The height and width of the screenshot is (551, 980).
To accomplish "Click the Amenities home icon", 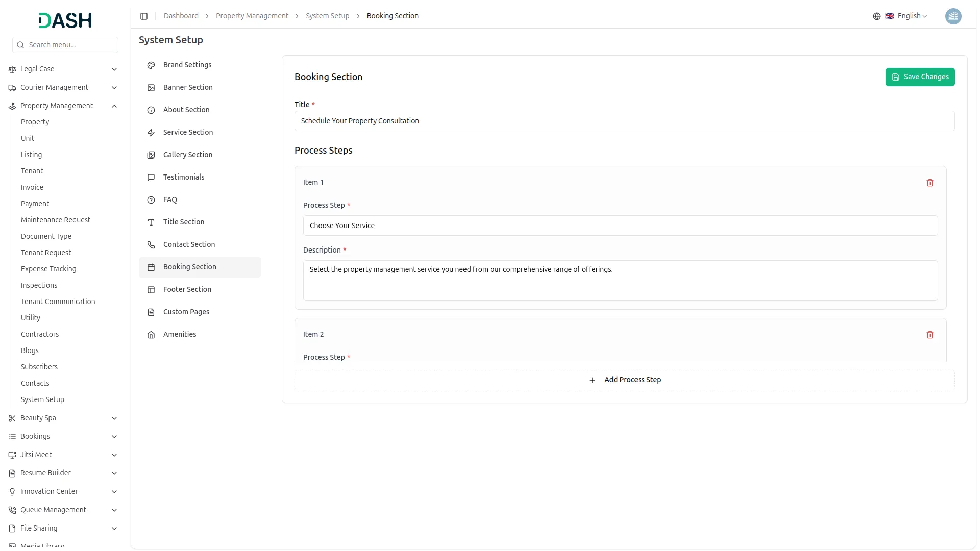I will (x=151, y=335).
